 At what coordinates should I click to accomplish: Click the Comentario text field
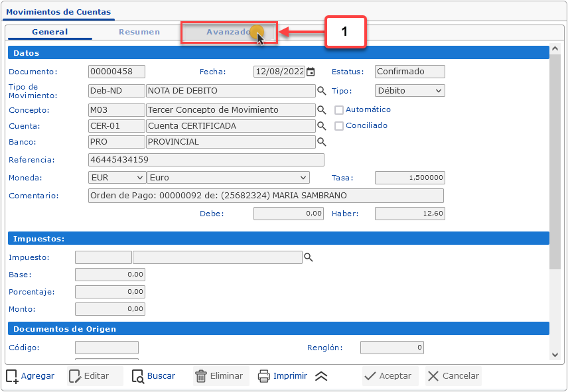click(265, 196)
